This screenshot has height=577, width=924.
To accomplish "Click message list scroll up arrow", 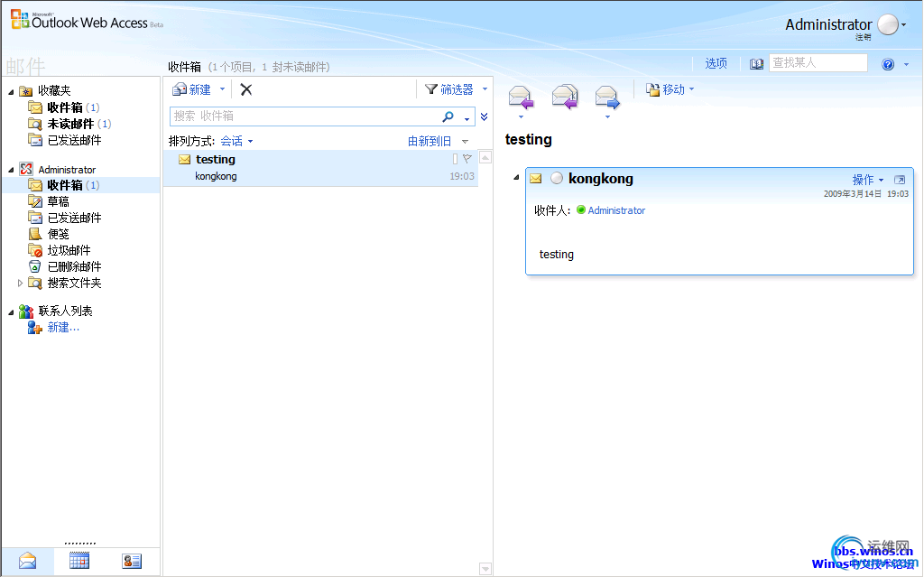I will click(x=485, y=157).
